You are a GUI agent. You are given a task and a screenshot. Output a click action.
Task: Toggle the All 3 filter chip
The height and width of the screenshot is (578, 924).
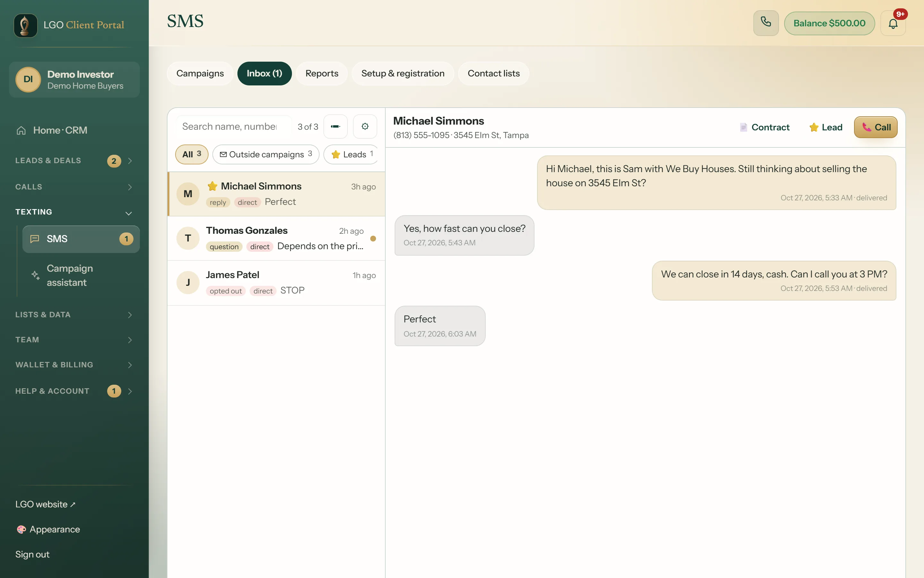(192, 154)
